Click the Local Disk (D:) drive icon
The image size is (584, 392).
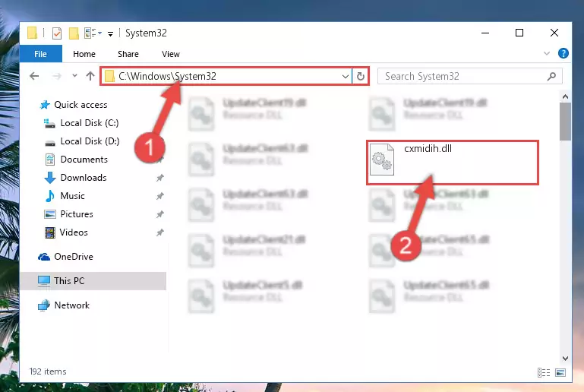[50, 143]
